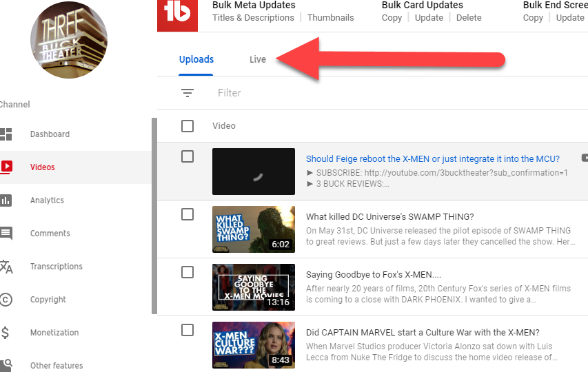The image size is (588, 372).
Task: Click 'Saying Goodbye to Fox's X-MEN....' title
Action: tap(374, 275)
